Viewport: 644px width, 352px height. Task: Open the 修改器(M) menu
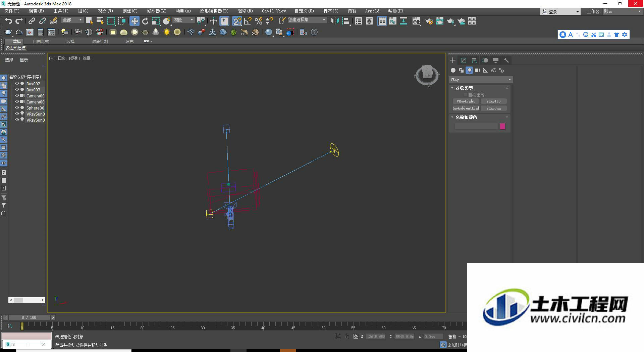(157, 11)
